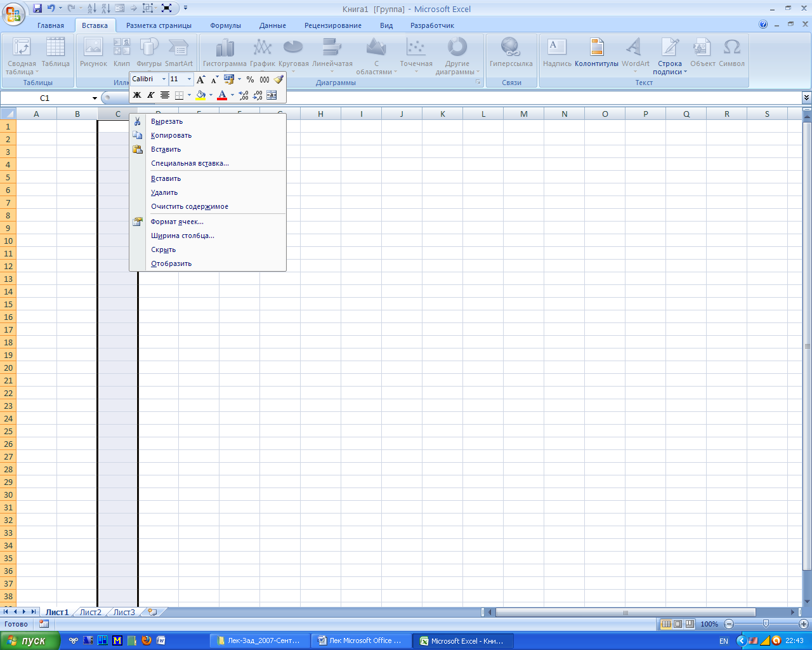Viewport: 812px width, 650px height.
Task: Choose Копировать in the context menu
Action: 208,135
